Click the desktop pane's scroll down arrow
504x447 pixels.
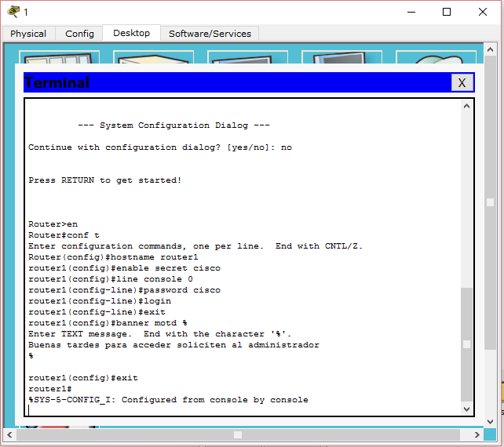coord(490,421)
